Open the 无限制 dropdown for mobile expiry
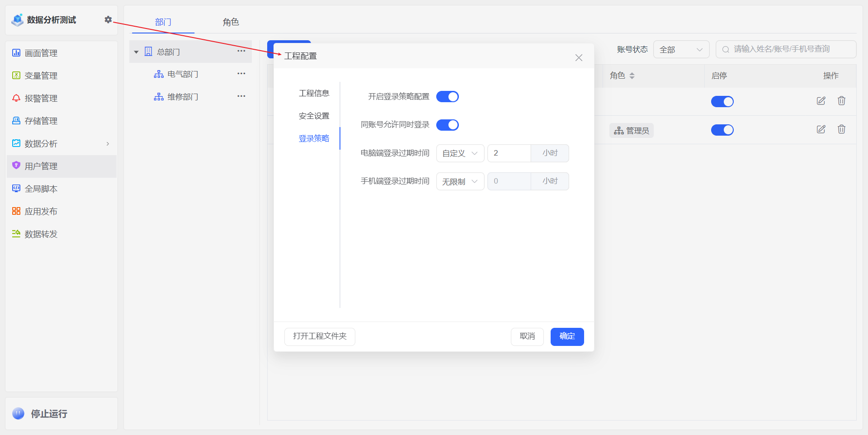This screenshot has height=435, width=868. click(460, 181)
